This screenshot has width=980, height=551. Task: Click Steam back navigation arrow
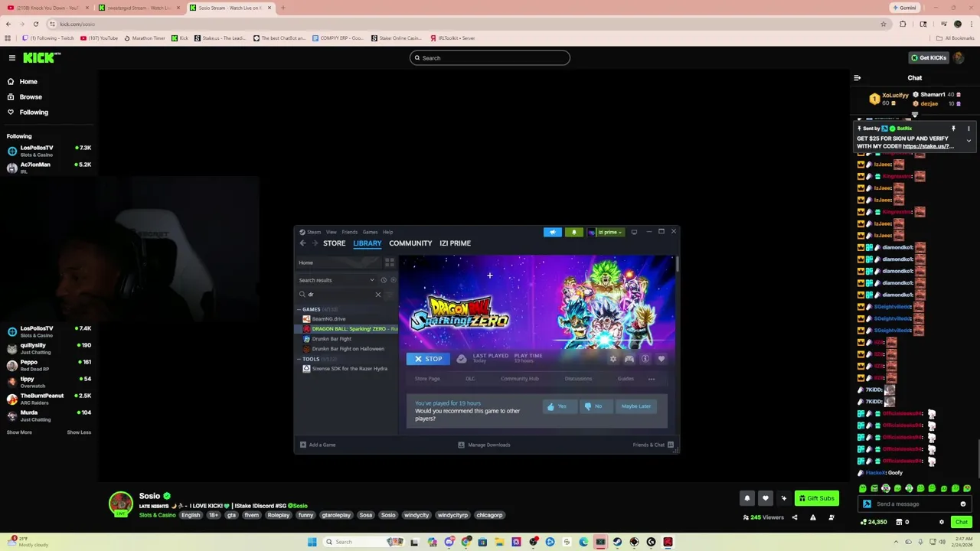point(302,243)
